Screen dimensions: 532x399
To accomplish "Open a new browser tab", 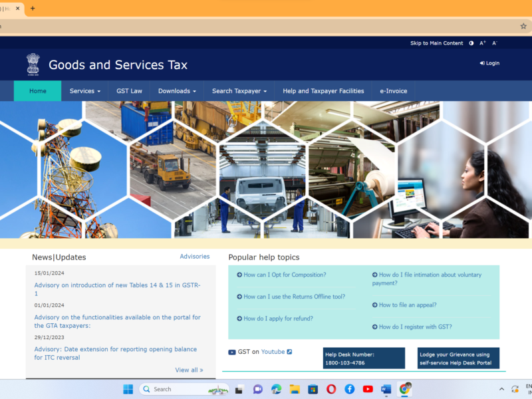I will point(33,8).
